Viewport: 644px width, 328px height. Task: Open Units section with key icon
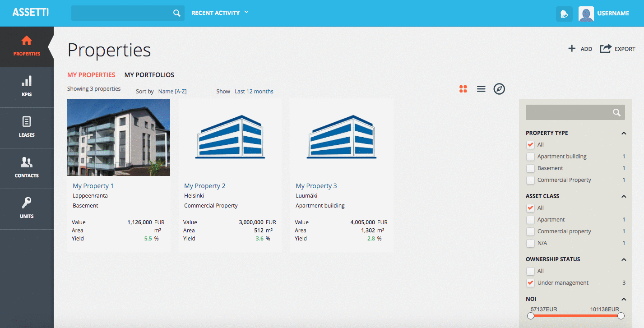tap(27, 209)
